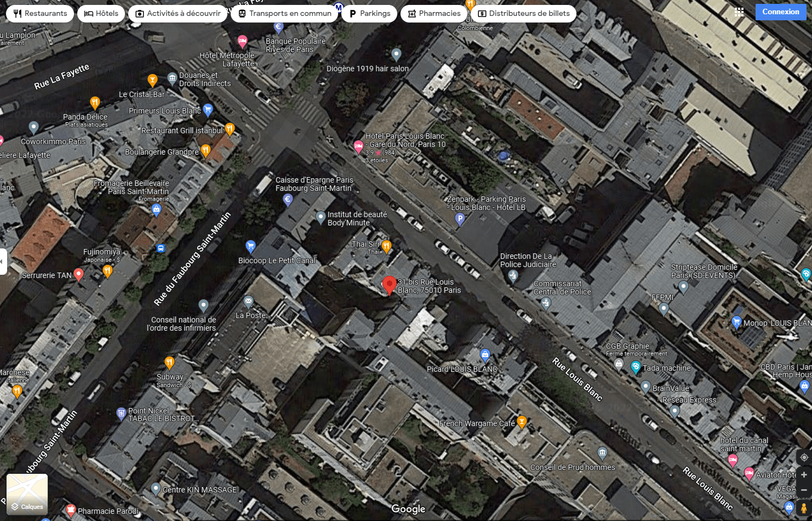Screen dimensions: 812x521
Task: Select FFPMI marker
Action: click(664, 309)
